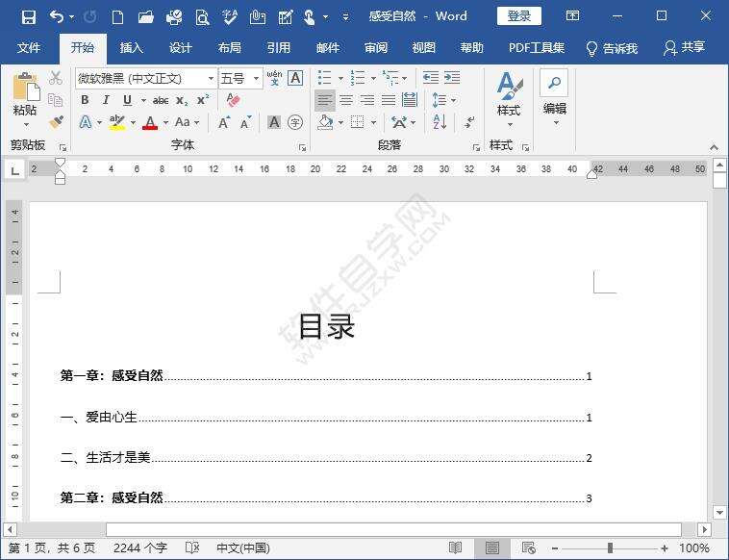
Task: Increase font size
Action: [224, 122]
